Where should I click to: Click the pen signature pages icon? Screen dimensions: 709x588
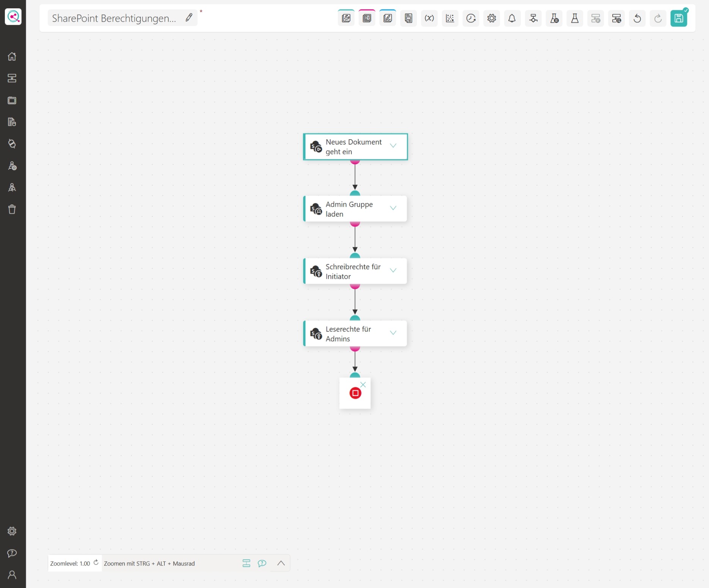coord(388,18)
